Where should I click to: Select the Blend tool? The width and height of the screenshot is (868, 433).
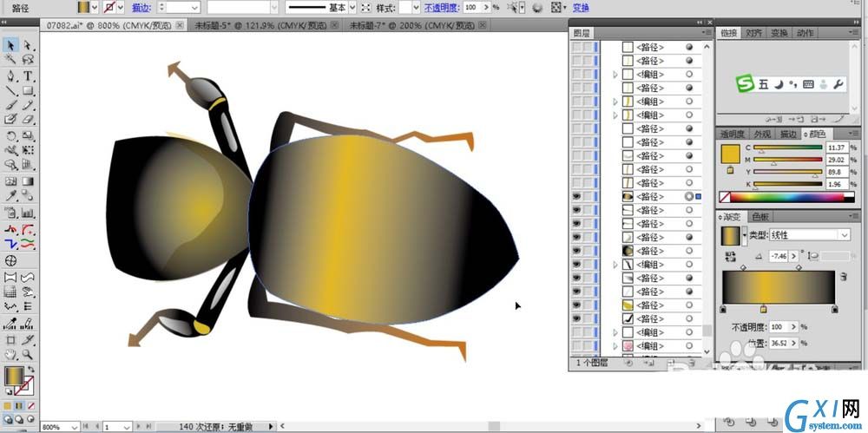point(28,195)
